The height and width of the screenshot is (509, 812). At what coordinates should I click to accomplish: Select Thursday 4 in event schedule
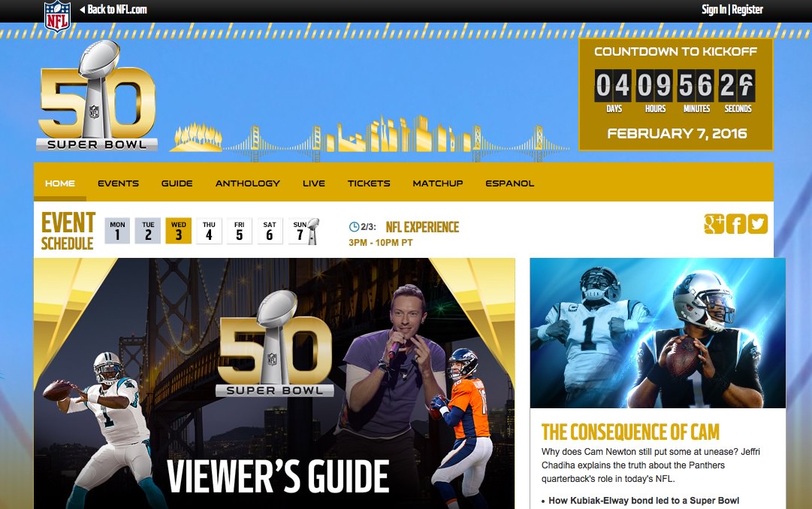(209, 231)
